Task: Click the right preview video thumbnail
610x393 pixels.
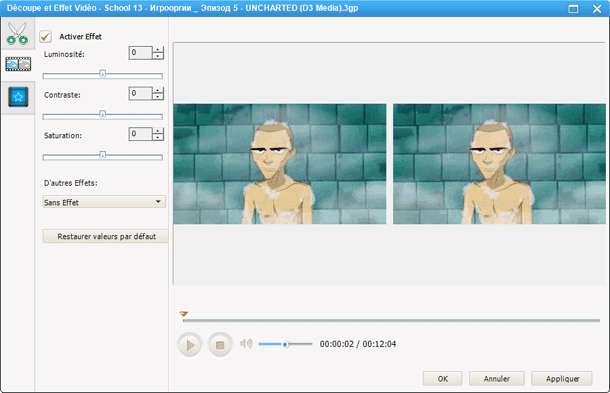Action: tap(499, 164)
